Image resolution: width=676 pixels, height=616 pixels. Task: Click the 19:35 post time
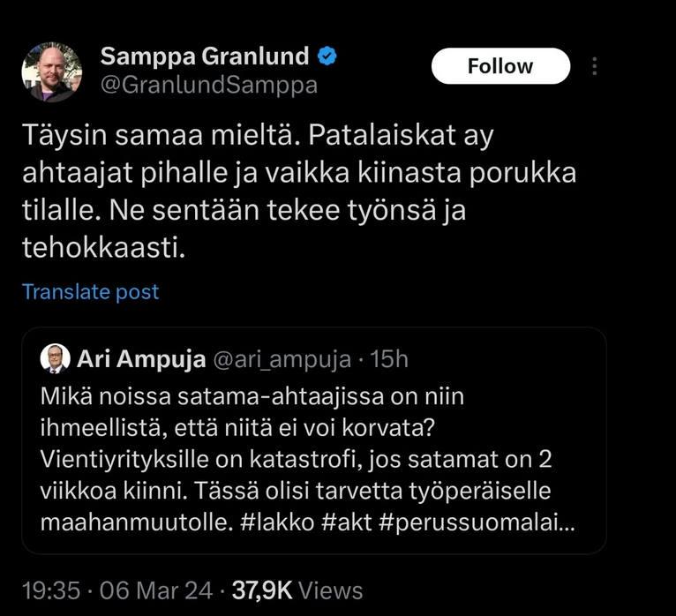49,590
